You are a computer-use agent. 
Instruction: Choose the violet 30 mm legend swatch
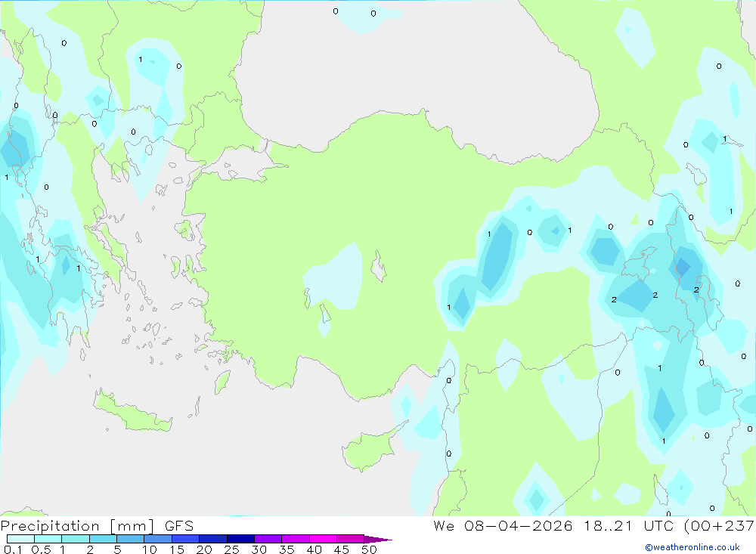[268, 539]
